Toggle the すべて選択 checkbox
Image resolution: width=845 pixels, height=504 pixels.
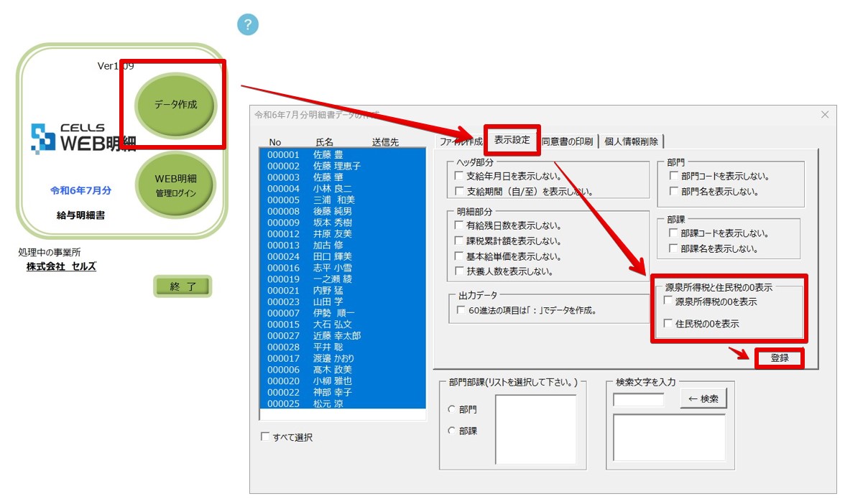pos(264,437)
